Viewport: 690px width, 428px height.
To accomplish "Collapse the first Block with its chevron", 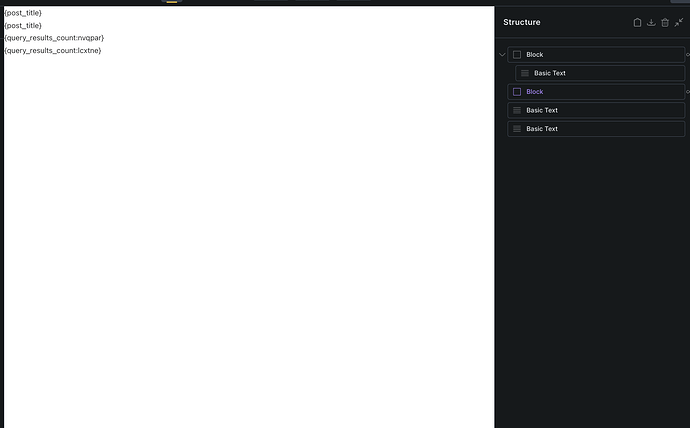I will pyautogui.click(x=502, y=55).
